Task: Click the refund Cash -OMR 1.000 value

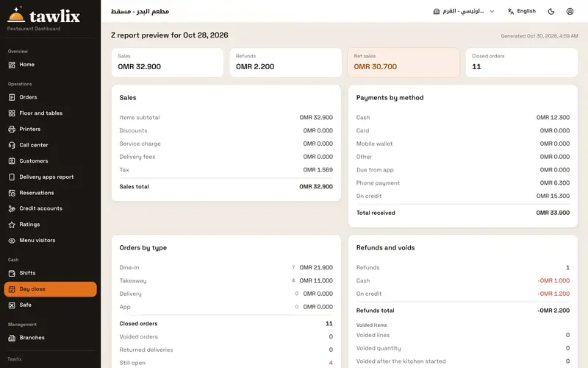Action: pyautogui.click(x=553, y=281)
